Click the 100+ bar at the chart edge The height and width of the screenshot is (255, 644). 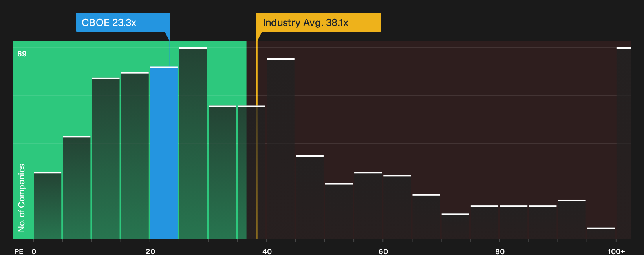pyautogui.click(x=624, y=143)
